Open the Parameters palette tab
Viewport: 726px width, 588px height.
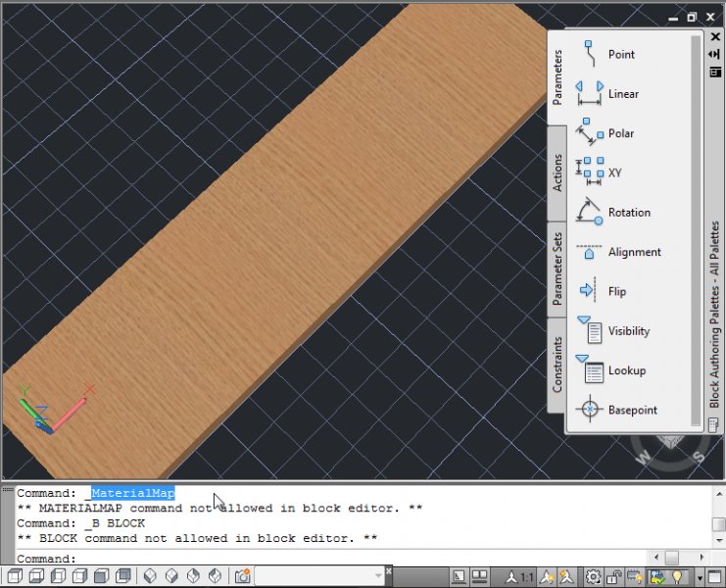tap(557, 77)
